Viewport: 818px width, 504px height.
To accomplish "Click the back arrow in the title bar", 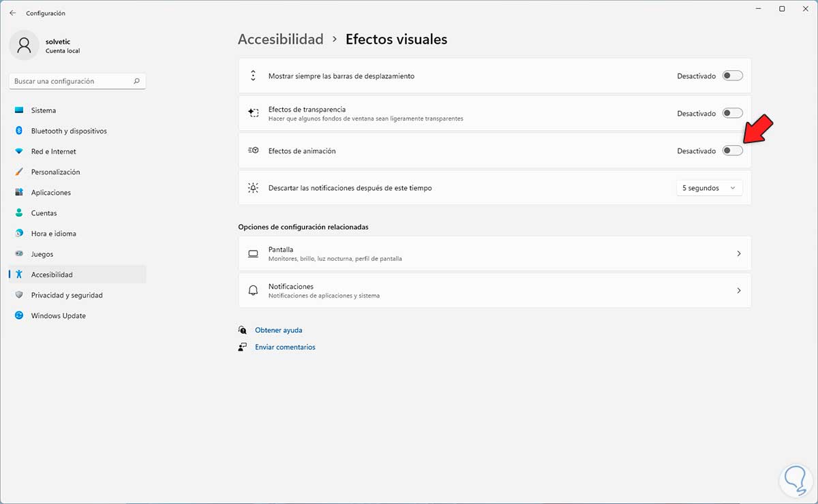I will point(12,13).
